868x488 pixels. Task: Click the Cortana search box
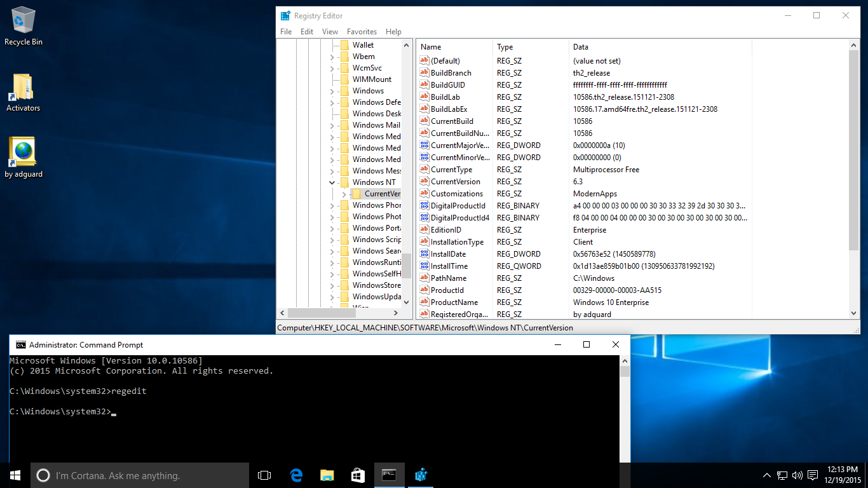click(140, 475)
